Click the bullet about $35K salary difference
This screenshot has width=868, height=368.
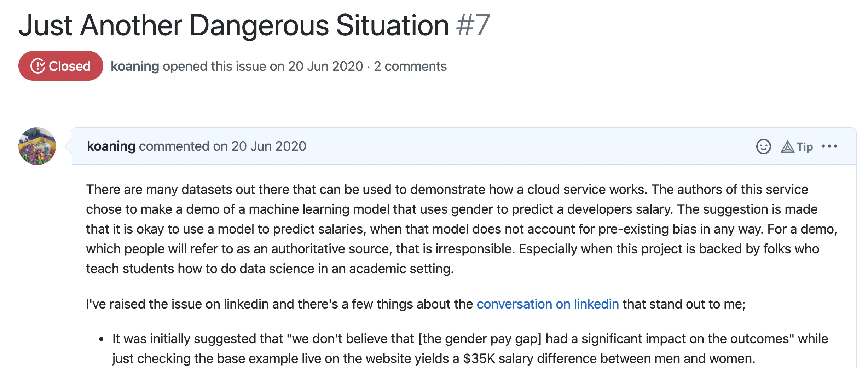pyautogui.click(x=470, y=349)
